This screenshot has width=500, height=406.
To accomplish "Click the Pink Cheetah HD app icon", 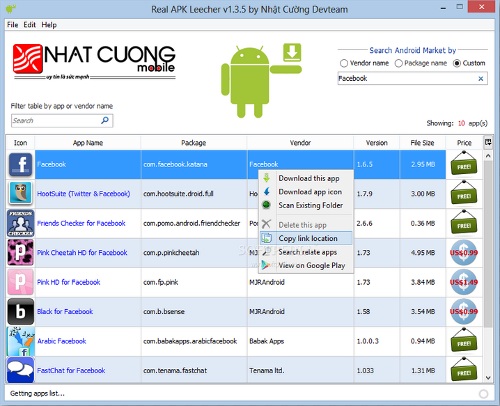I will click(x=20, y=252).
